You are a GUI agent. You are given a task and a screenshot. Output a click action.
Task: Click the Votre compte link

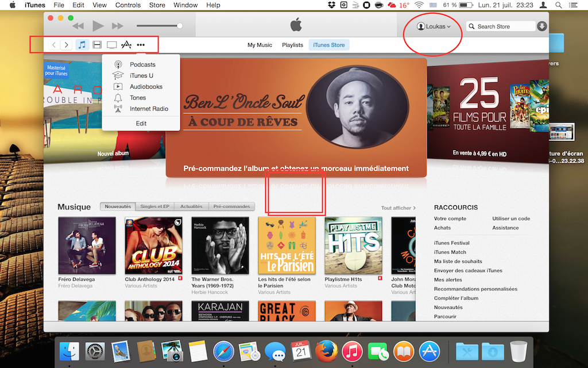(450, 218)
